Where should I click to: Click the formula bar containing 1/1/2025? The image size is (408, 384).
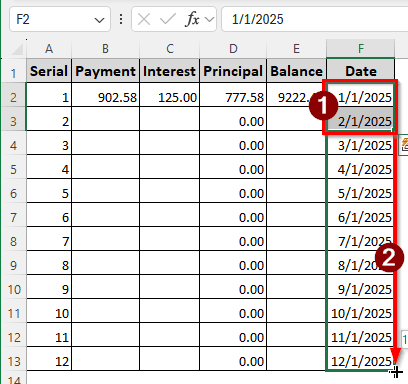[x=315, y=19]
